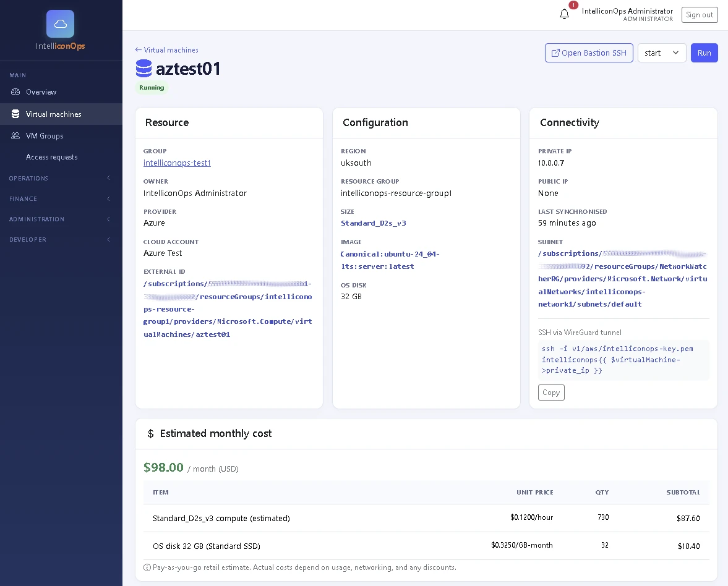Click the IntelliconOps Administrator user name in header
This screenshot has width=728, height=586.
pos(627,11)
